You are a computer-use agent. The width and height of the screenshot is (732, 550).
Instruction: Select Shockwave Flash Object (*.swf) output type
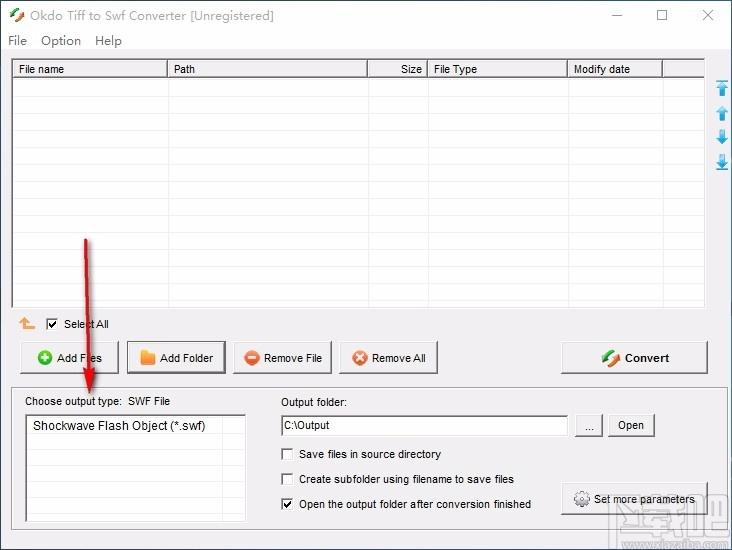pyautogui.click(x=119, y=426)
